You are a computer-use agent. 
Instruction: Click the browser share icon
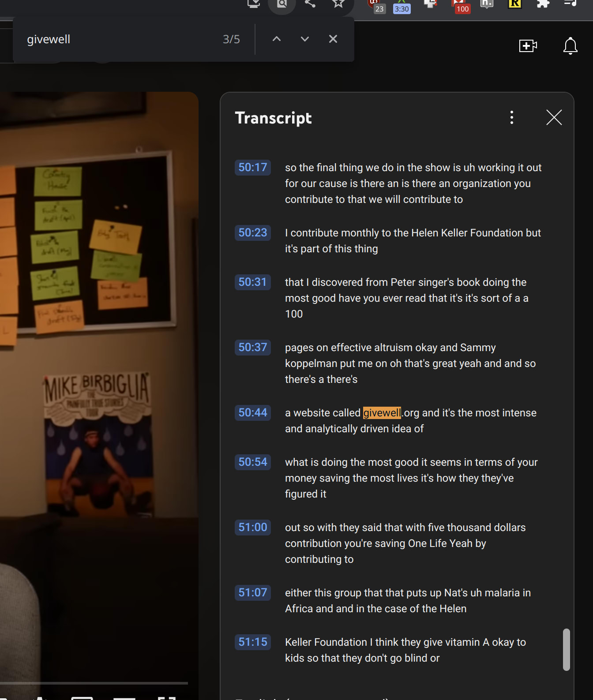[x=310, y=4]
